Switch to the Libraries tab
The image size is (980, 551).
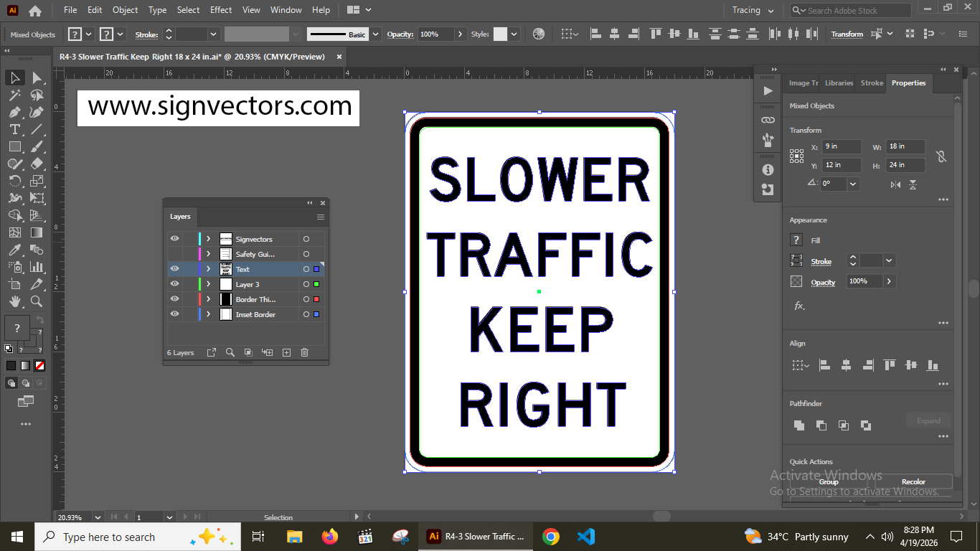(x=838, y=83)
